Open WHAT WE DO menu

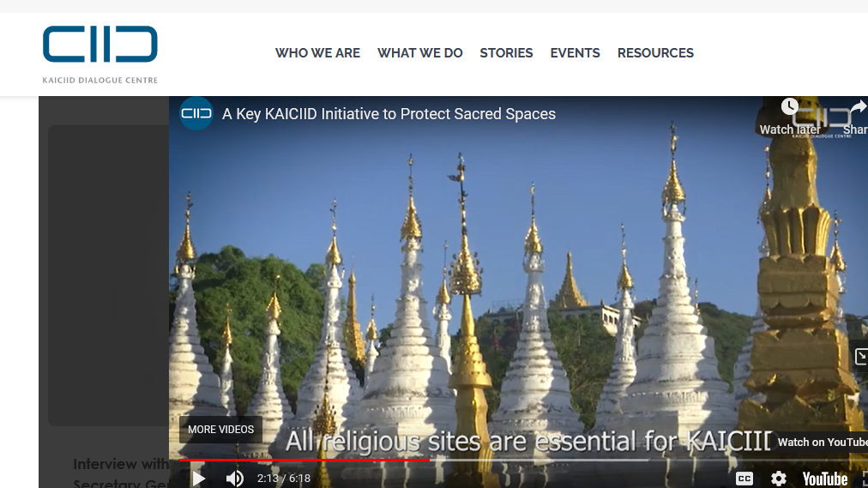pyautogui.click(x=420, y=53)
